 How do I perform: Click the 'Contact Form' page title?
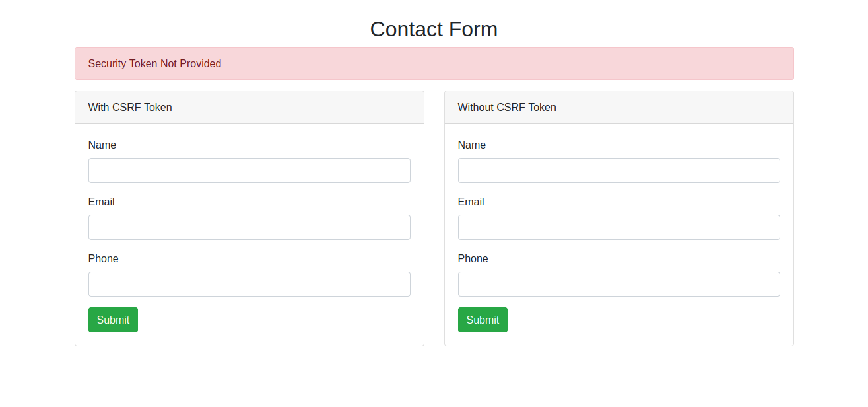(x=434, y=29)
